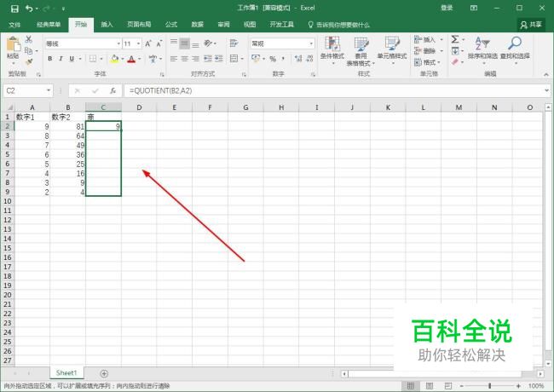This screenshot has height=392, width=554.
Task: Toggle italic formatting
Action: point(61,59)
